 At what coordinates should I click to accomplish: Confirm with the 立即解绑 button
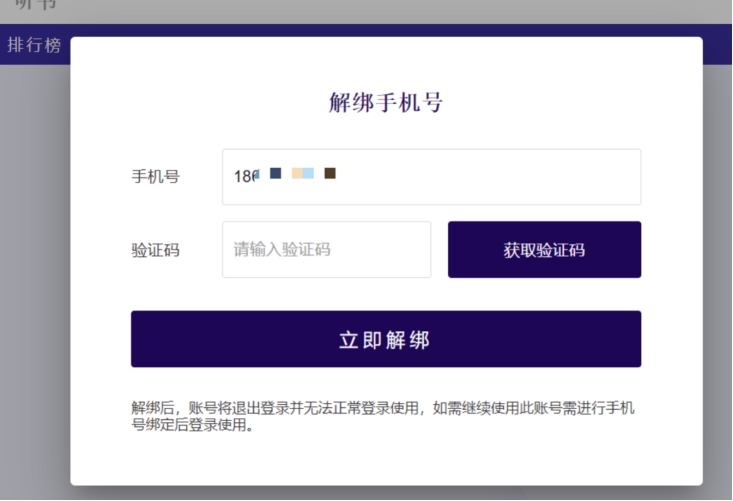pyautogui.click(x=385, y=340)
